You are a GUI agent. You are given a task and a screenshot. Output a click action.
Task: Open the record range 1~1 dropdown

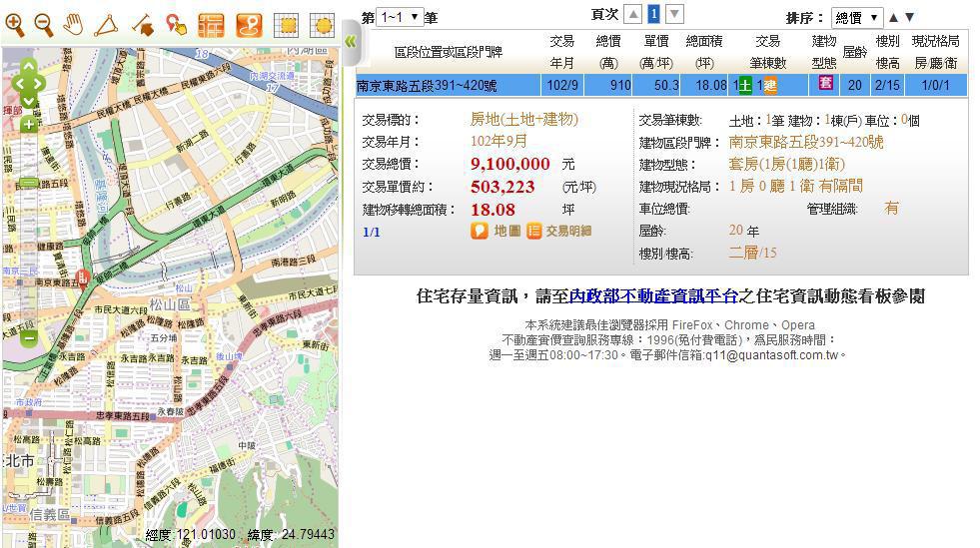pyautogui.click(x=400, y=17)
